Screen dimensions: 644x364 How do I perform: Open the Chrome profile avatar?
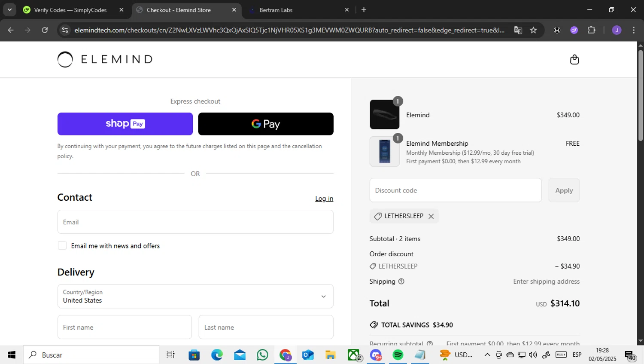pyautogui.click(x=617, y=30)
